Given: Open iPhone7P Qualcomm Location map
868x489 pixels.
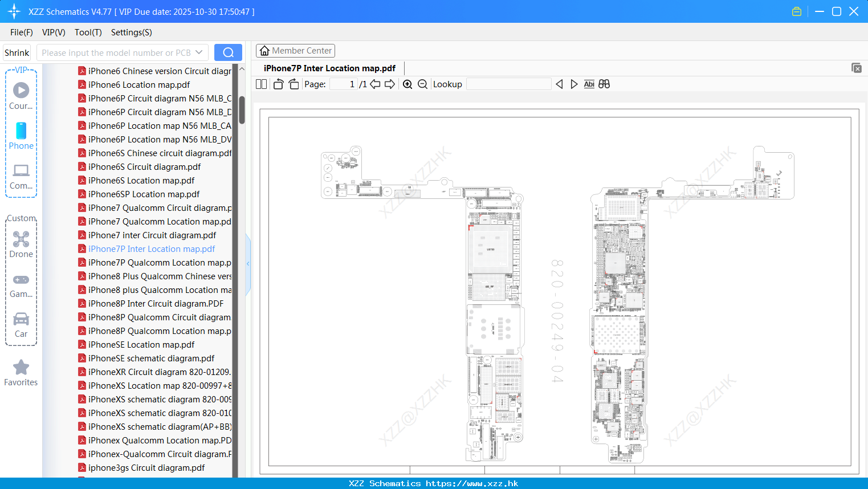Looking at the screenshot, I should coord(154,263).
